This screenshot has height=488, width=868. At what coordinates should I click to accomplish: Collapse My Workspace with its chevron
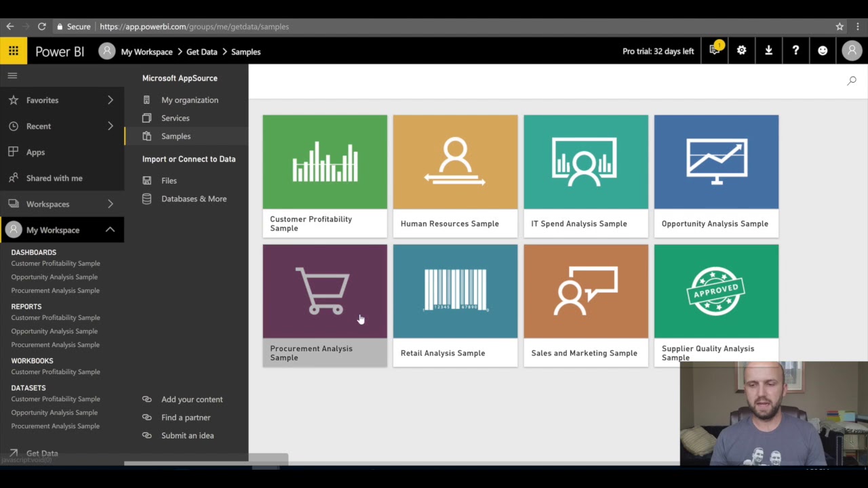coord(111,230)
